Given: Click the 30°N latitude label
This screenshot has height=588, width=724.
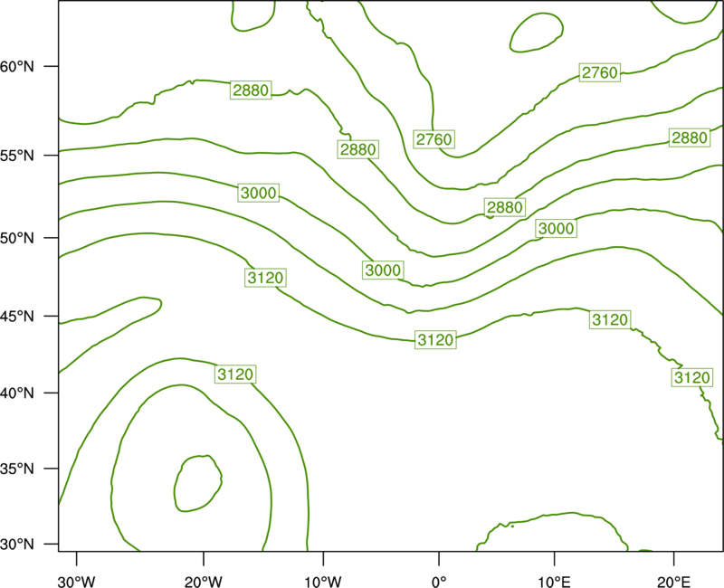Looking at the screenshot, I should 17,545.
